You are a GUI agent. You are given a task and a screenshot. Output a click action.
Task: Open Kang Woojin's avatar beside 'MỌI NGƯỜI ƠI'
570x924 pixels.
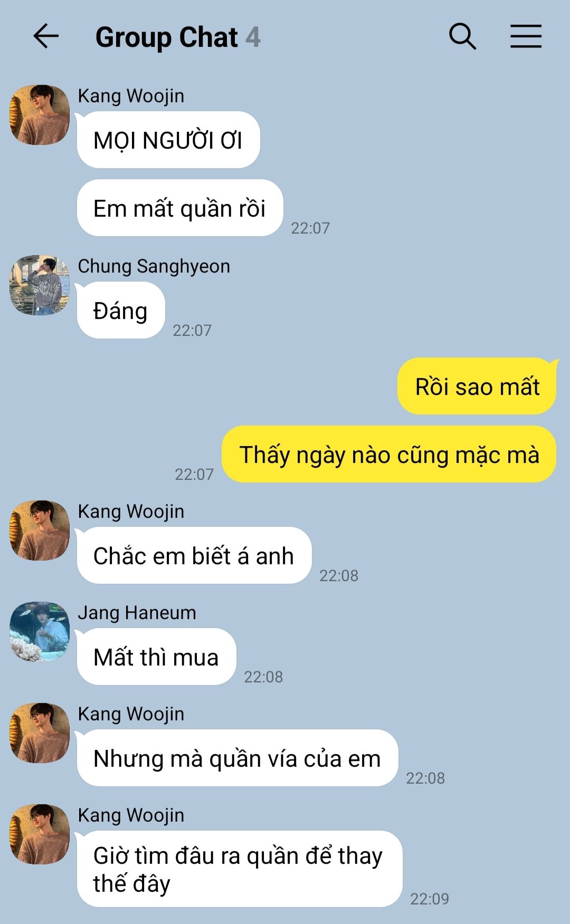click(40, 115)
